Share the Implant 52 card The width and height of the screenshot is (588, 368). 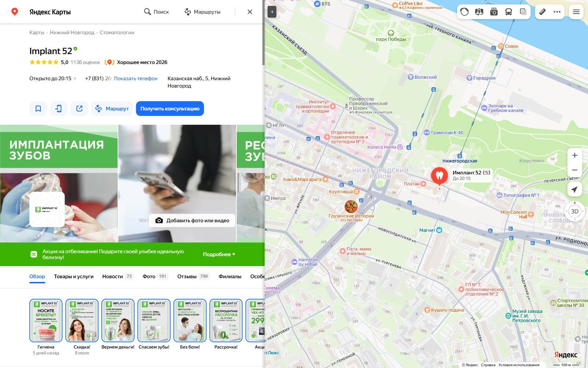79,109
